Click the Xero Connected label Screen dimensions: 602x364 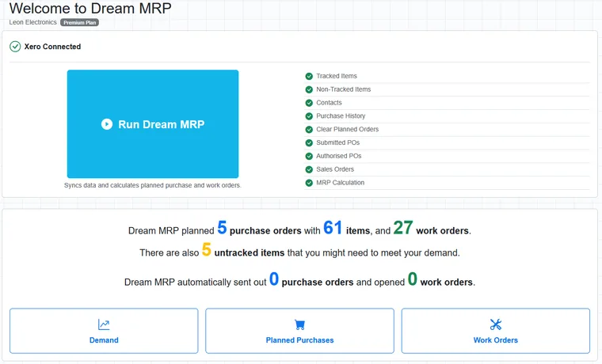pos(52,47)
